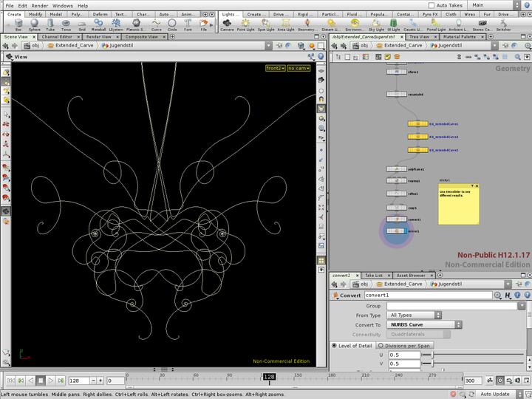Select Divisions per Span radio option
Viewport: 532px width, 399px height.
[381, 345]
